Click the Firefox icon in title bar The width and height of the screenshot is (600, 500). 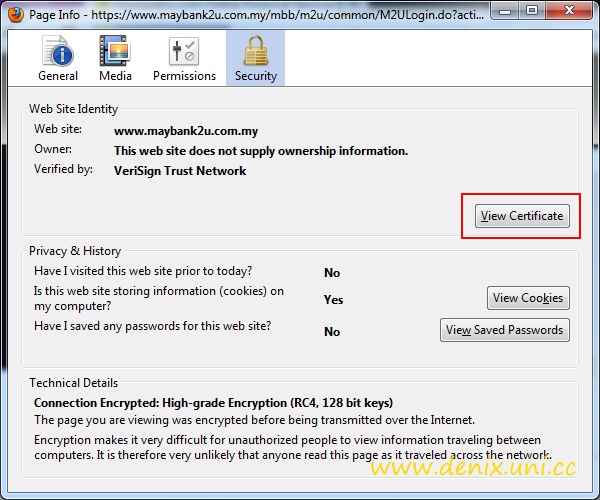click(15, 15)
